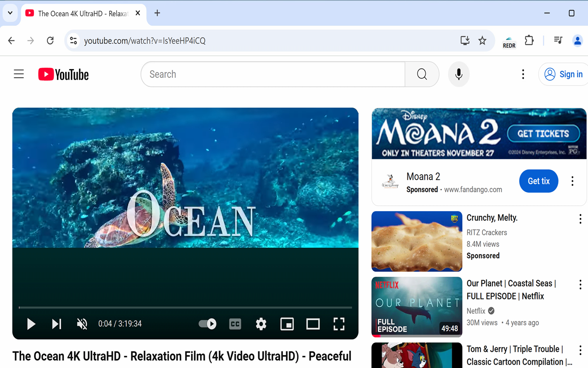This screenshot has height=368, width=588.
Task: Click the Play button on the video player
Action: tap(31, 324)
